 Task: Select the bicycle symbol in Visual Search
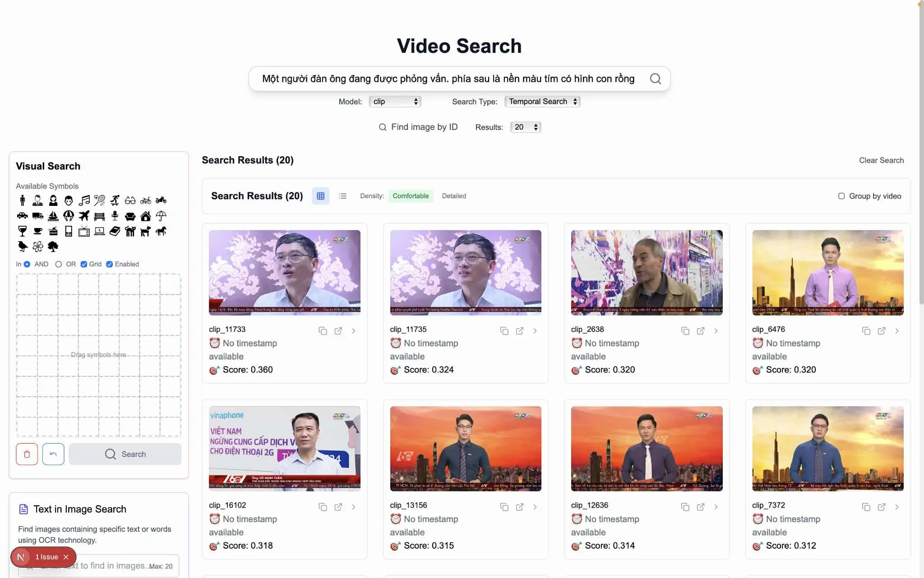[x=145, y=200]
